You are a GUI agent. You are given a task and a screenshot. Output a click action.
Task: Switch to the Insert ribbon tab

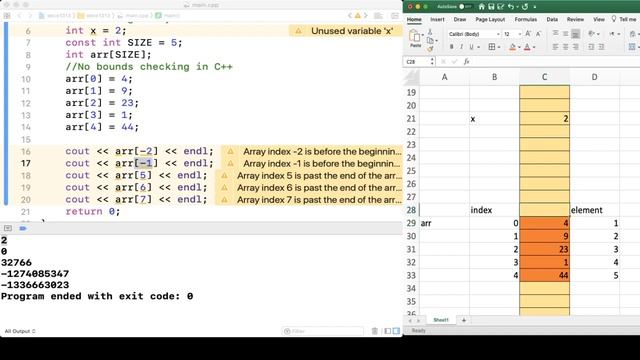coord(437,19)
